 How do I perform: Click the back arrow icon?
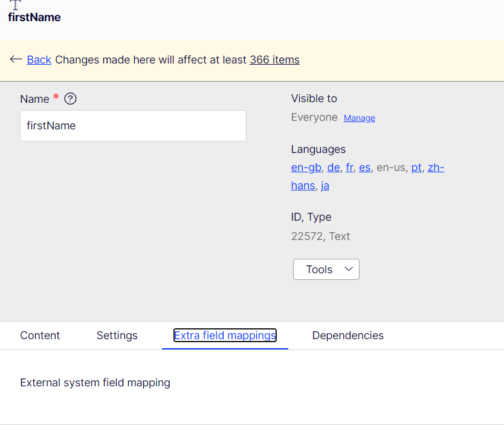coord(16,59)
